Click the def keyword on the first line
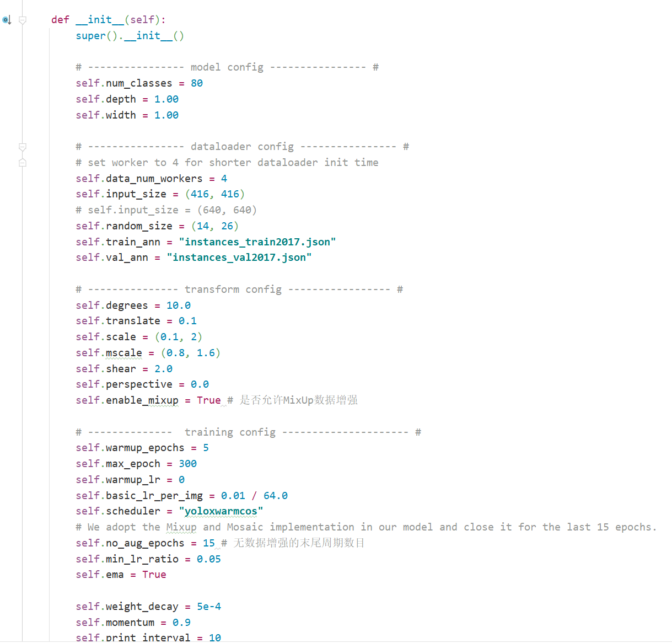Screen dimensions: 672x643 tap(60, 19)
